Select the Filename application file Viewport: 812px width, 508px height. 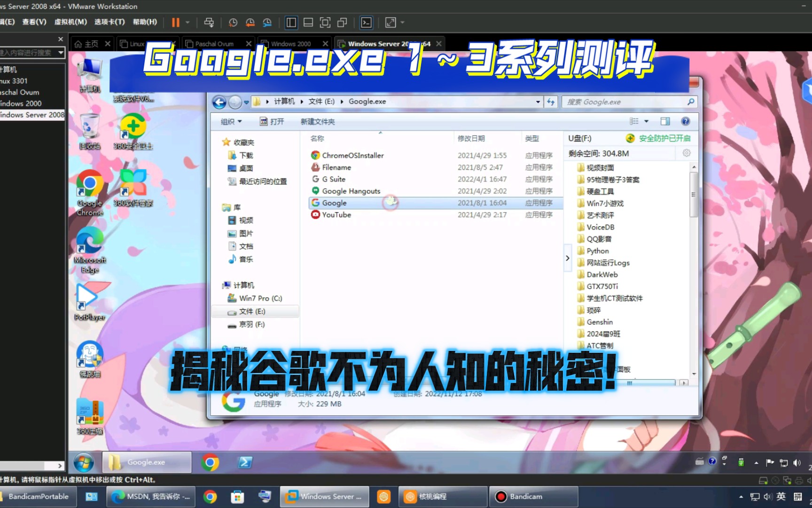click(336, 167)
